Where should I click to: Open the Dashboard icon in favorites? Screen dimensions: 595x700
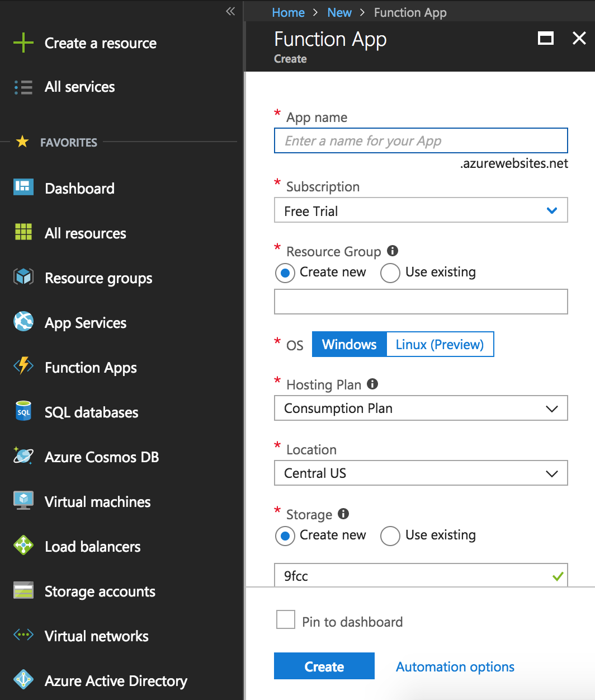23,187
